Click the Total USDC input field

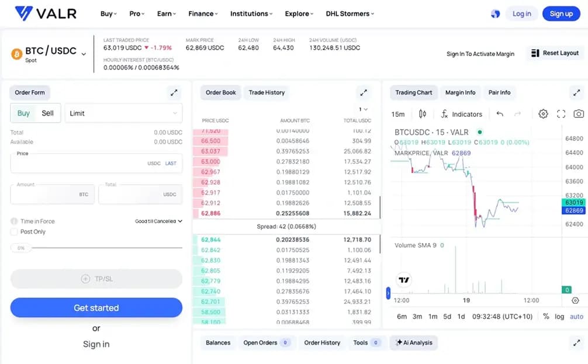tap(140, 194)
